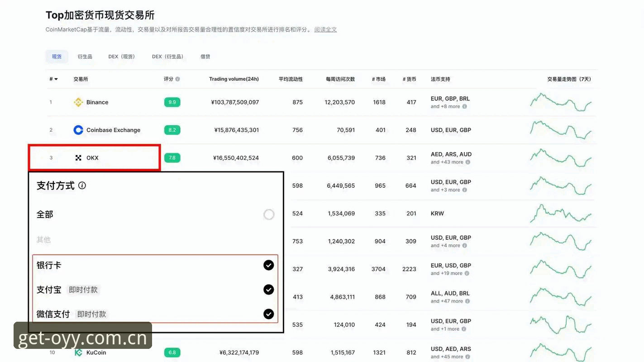Click the 即时付款 tag beside 支付宝
The image size is (644, 362).
click(x=83, y=290)
